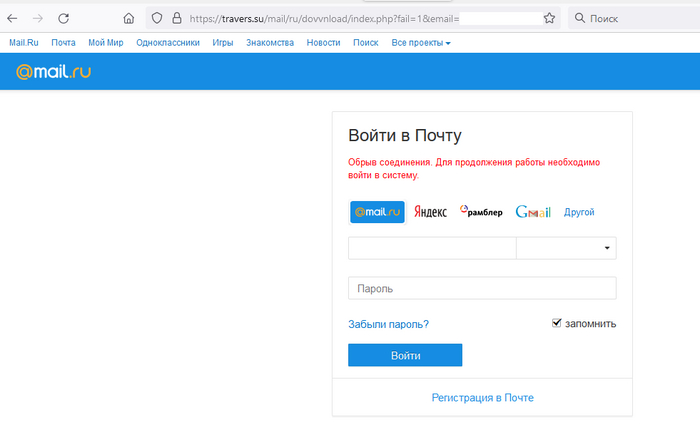Open the shield tracking protection icon
Image resolution: width=700 pixels, height=447 pixels.
[157, 18]
